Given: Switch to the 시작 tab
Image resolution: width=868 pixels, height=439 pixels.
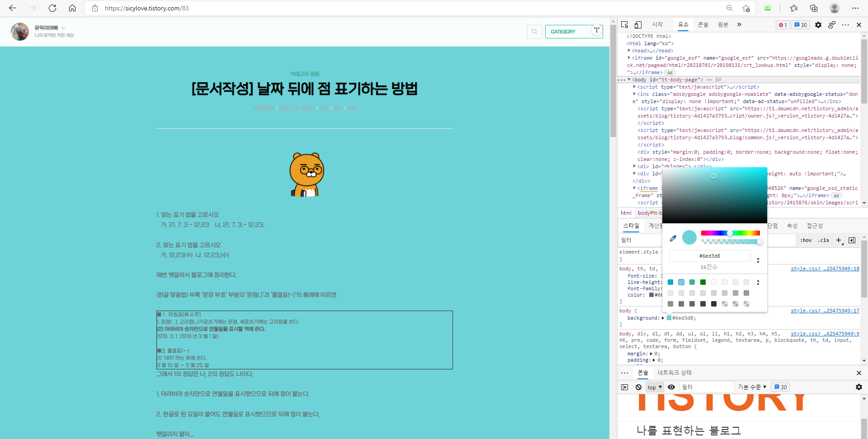Looking at the screenshot, I should pos(657,24).
